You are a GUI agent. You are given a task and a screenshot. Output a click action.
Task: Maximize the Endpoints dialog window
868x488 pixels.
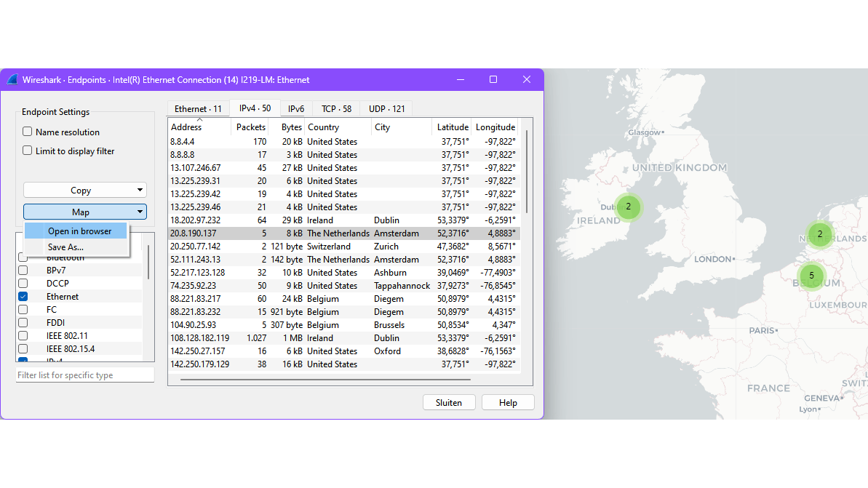click(493, 79)
